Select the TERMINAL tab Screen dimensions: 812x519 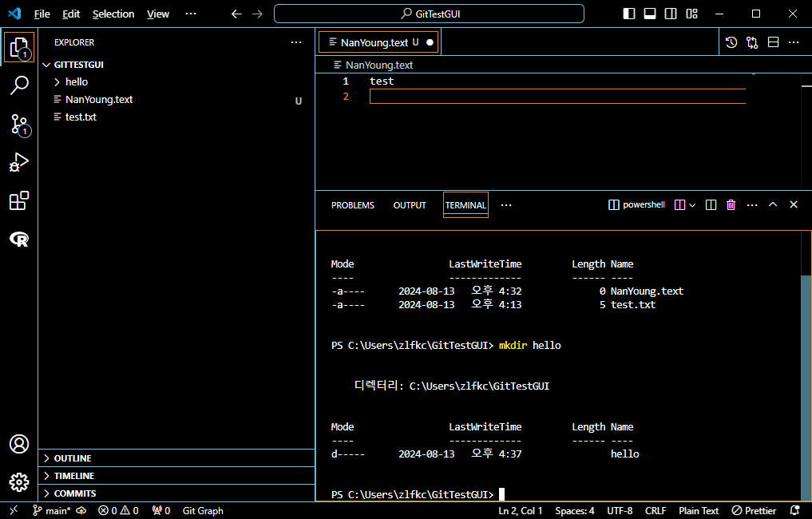click(465, 205)
